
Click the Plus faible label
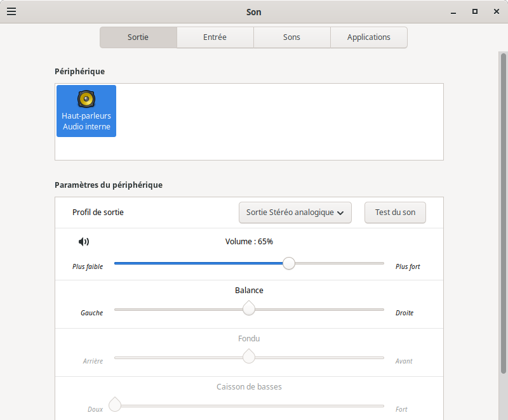tap(88, 266)
